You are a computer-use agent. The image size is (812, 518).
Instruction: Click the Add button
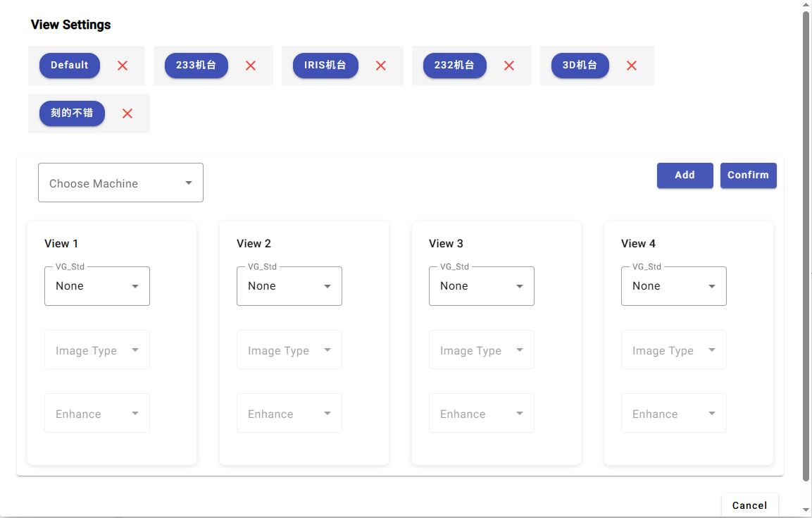click(685, 175)
